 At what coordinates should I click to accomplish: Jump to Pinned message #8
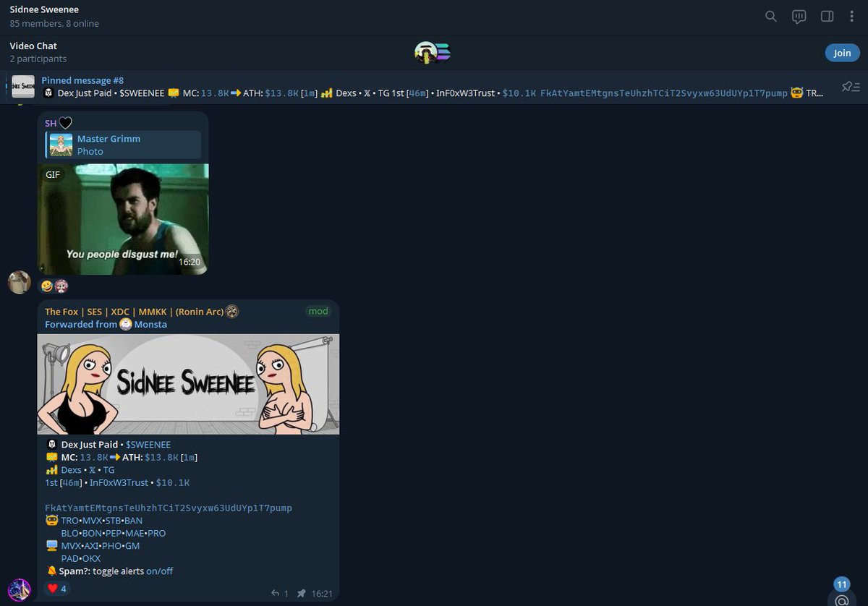(x=82, y=80)
